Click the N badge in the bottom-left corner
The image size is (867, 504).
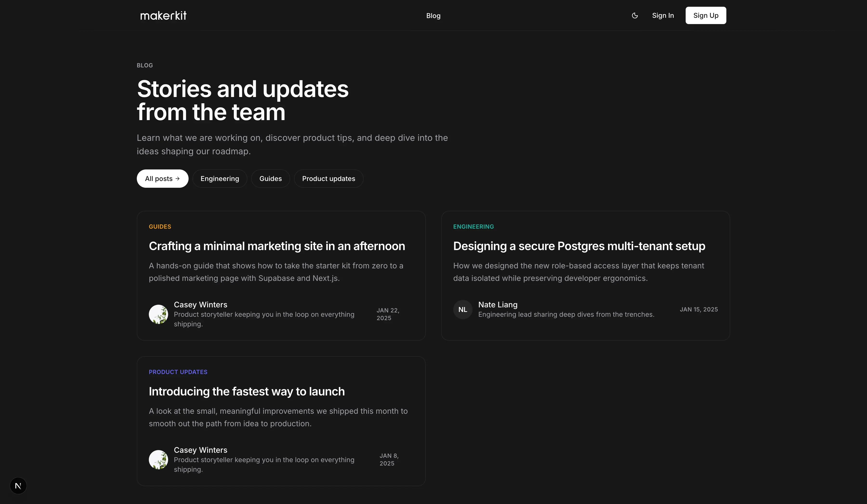pos(18,485)
